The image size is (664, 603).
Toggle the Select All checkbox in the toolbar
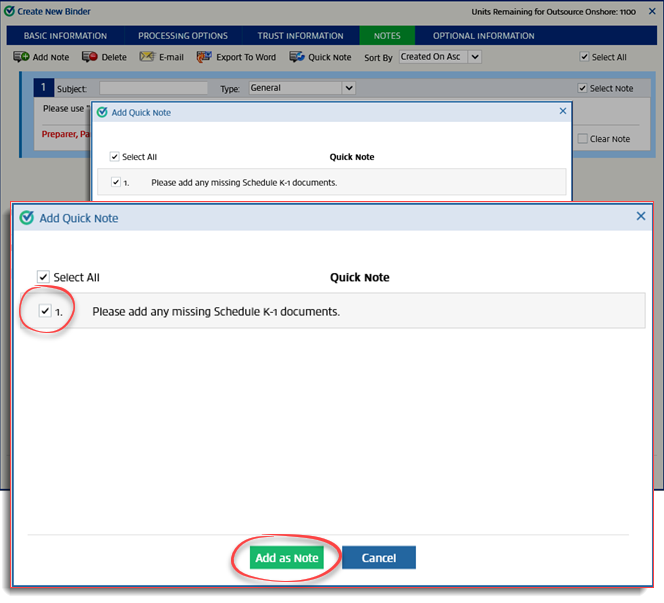pyautogui.click(x=585, y=58)
